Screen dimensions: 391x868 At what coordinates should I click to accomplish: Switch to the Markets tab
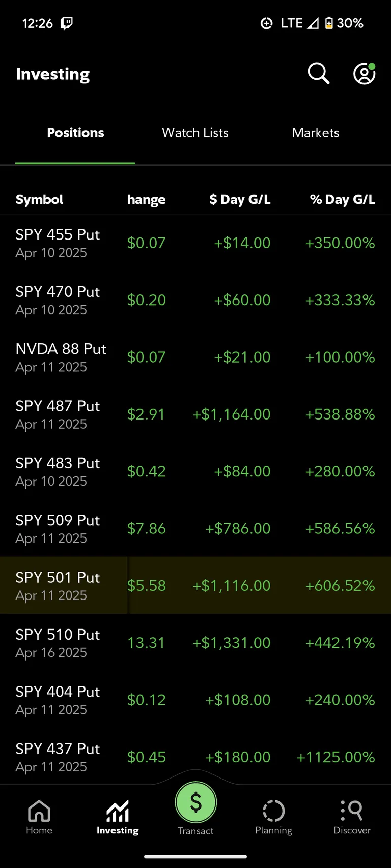(x=315, y=133)
